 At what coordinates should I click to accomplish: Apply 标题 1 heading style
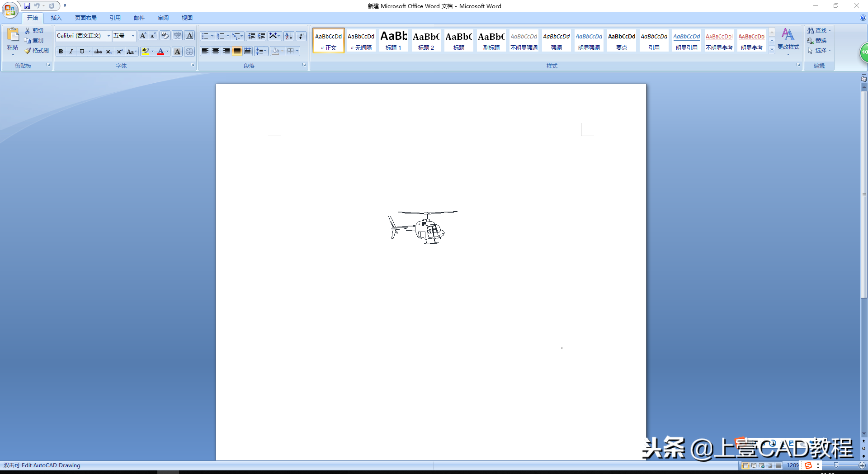[x=393, y=40]
